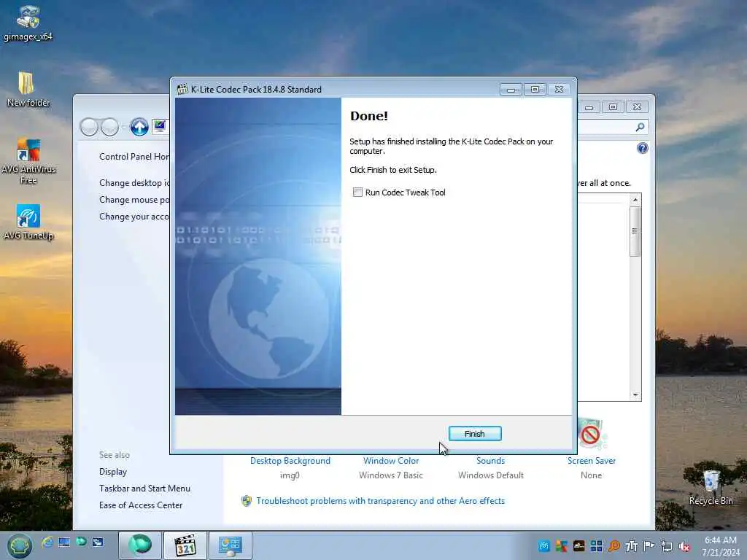This screenshot has width=747, height=560.
Task: Open Change mouse pointers link
Action: tap(134, 200)
